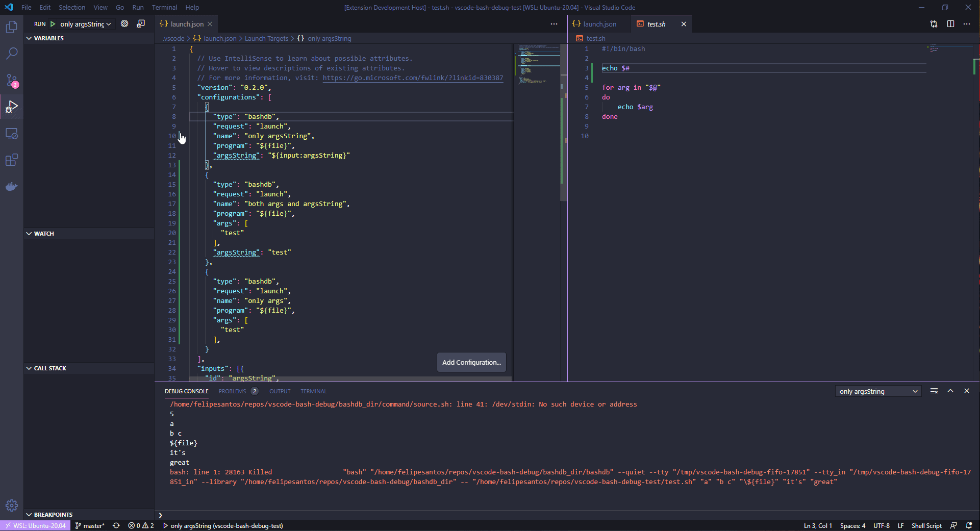Open more actions for right editor group
980x531 pixels.
coord(967,24)
